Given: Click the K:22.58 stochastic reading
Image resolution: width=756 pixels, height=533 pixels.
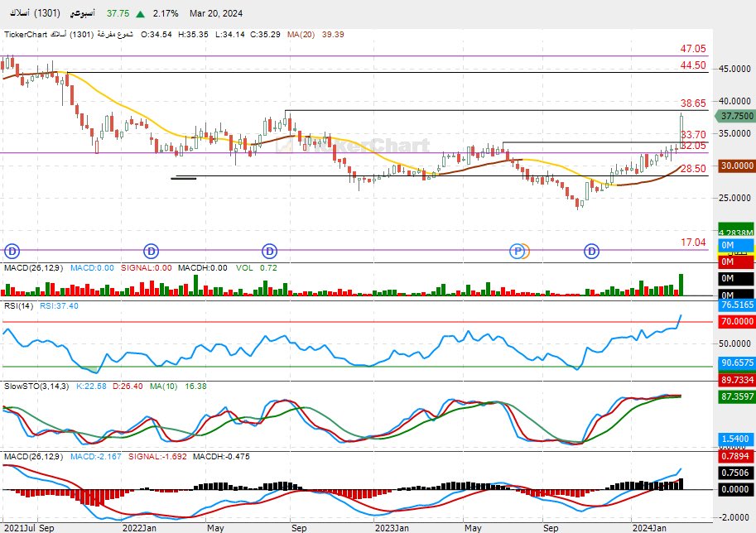Looking at the screenshot, I should [x=91, y=387].
